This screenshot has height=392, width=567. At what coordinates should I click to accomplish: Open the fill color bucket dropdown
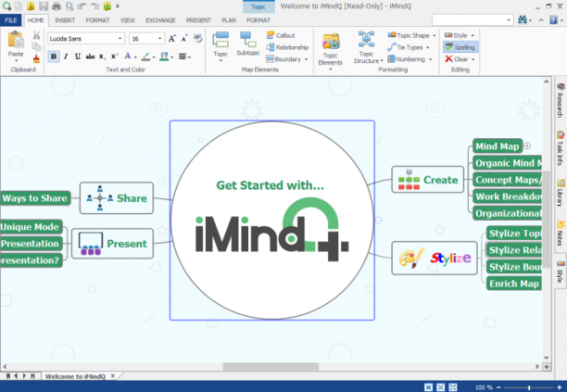[172, 57]
